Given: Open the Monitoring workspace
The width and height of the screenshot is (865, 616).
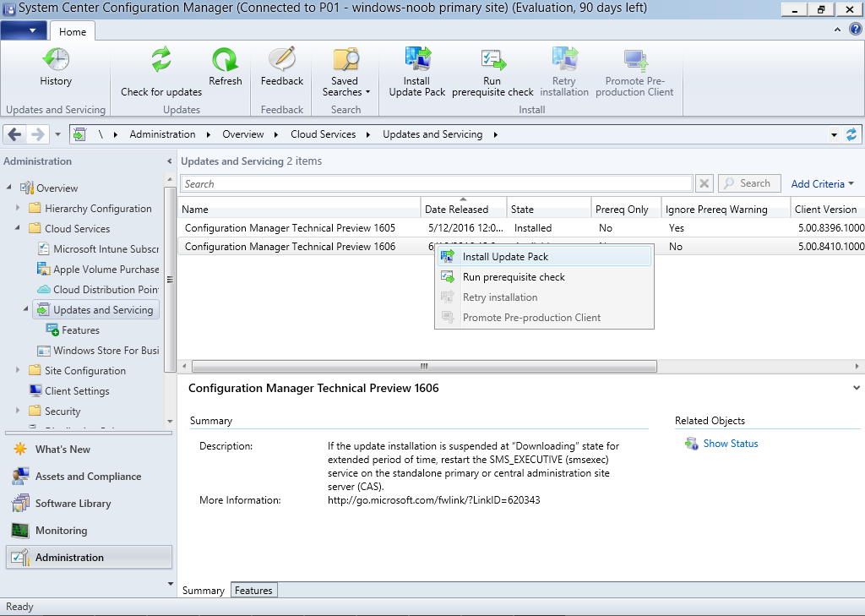Looking at the screenshot, I should pos(89,531).
